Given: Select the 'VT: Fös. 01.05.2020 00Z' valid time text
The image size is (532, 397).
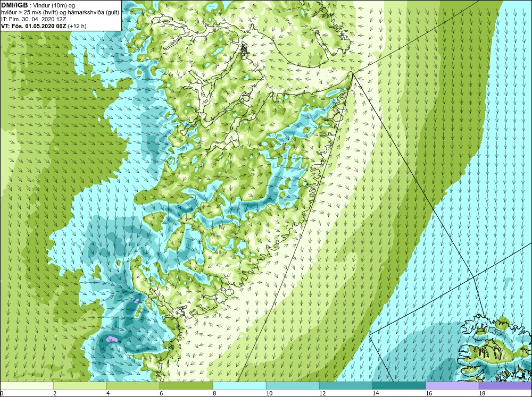Looking at the screenshot, I should (x=34, y=26).
